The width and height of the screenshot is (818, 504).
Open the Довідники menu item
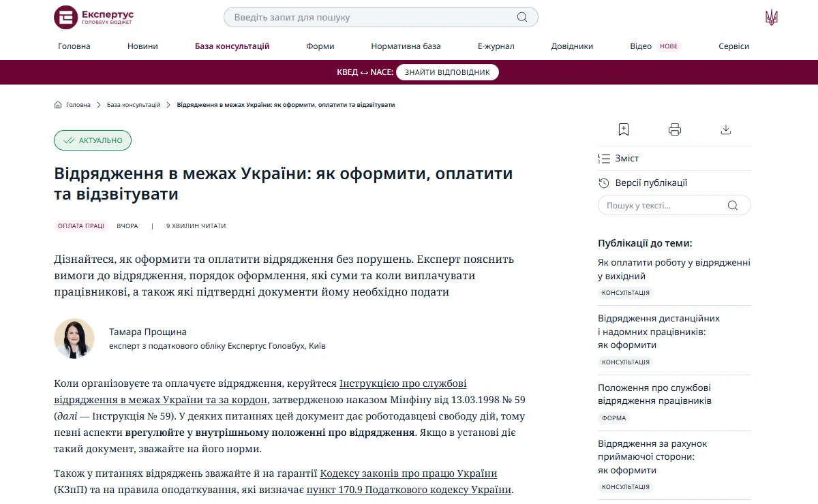pyautogui.click(x=573, y=46)
